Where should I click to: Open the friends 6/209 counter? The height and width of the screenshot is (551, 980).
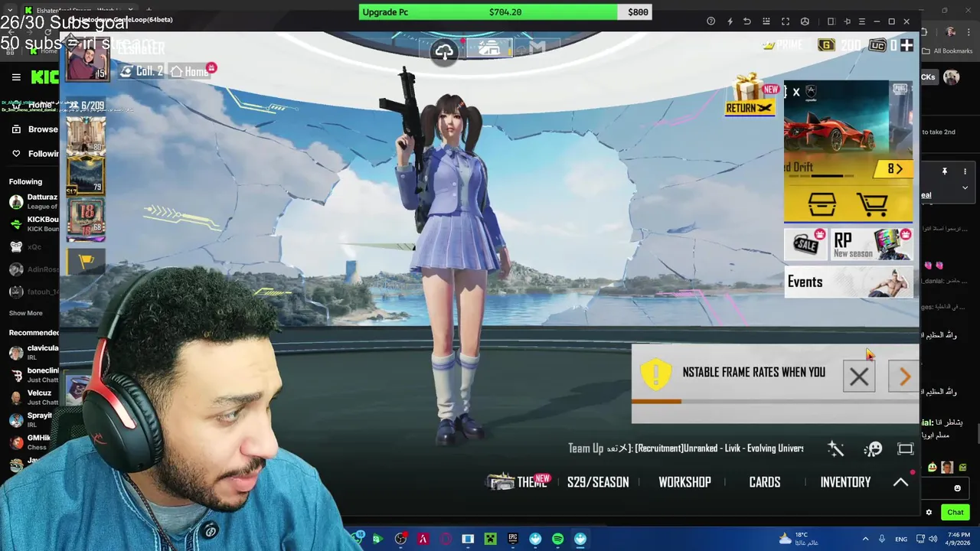86,106
